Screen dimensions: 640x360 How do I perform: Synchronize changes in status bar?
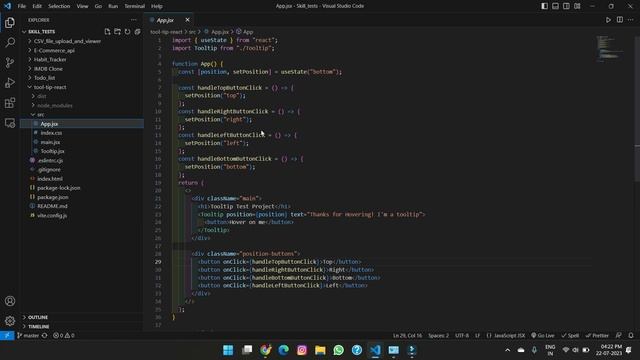point(44,336)
